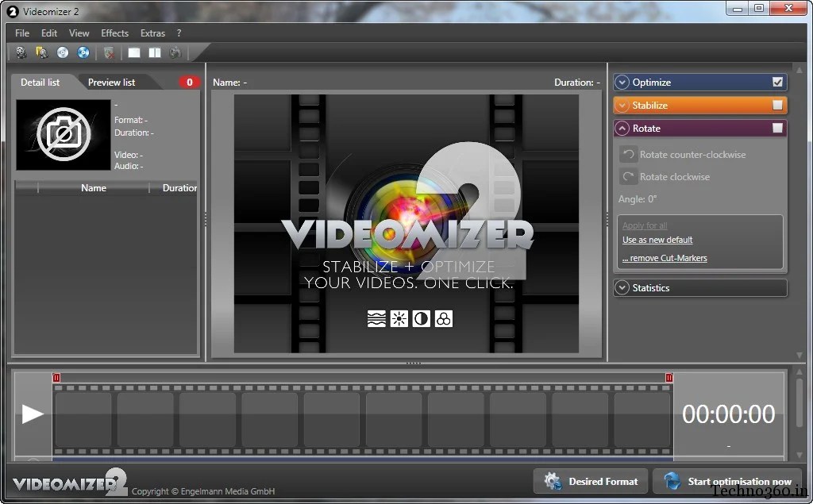813x504 pixels.
Task: Click the left red cut marker on timeline
Action: pyautogui.click(x=56, y=378)
